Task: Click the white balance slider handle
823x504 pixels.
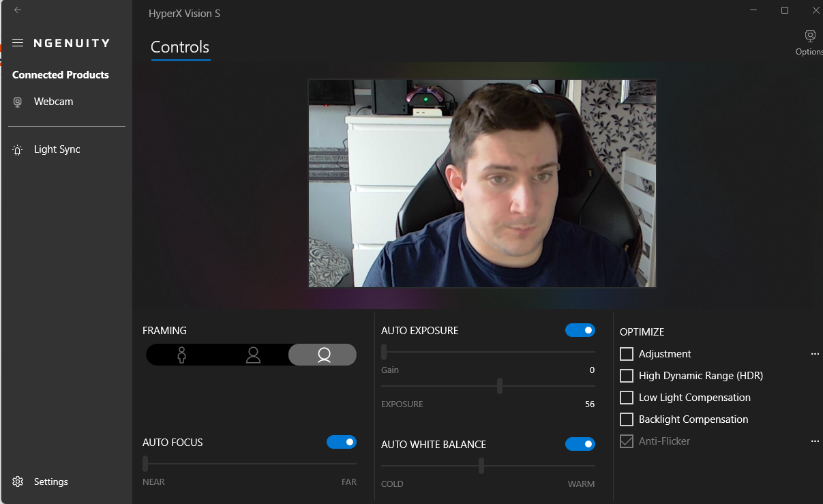Action: coord(481,466)
